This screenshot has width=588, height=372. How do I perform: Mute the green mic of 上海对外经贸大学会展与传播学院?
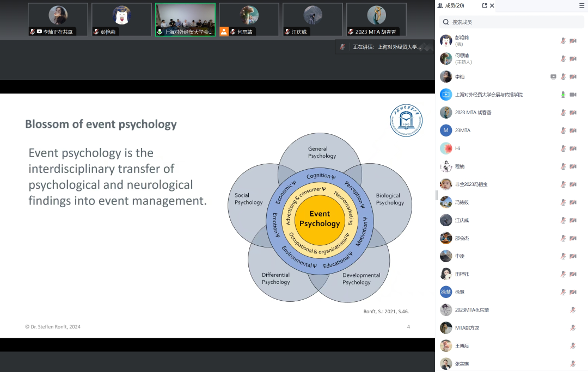(x=563, y=95)
